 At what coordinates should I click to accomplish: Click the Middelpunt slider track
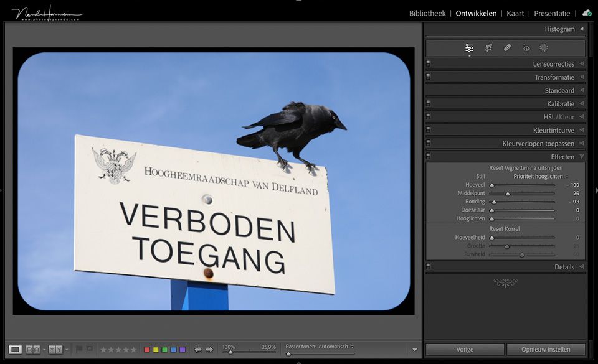[x=522, y=194]
